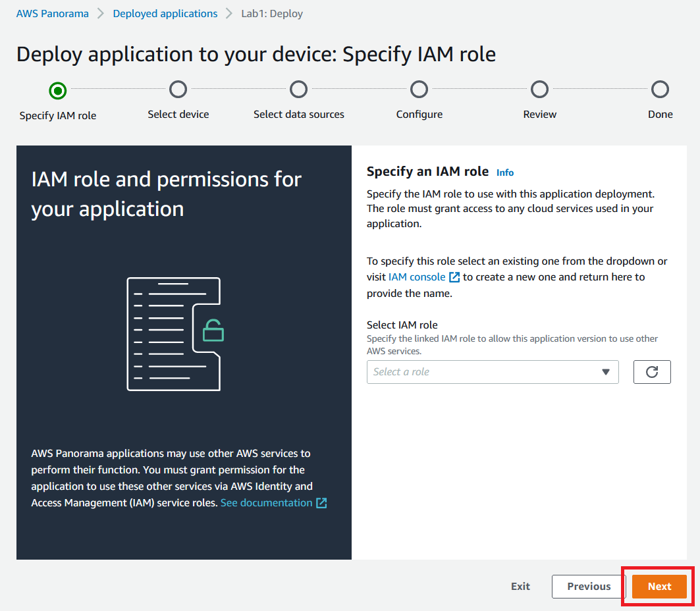
Task: Open See documentation link
Action: [267, 503]
